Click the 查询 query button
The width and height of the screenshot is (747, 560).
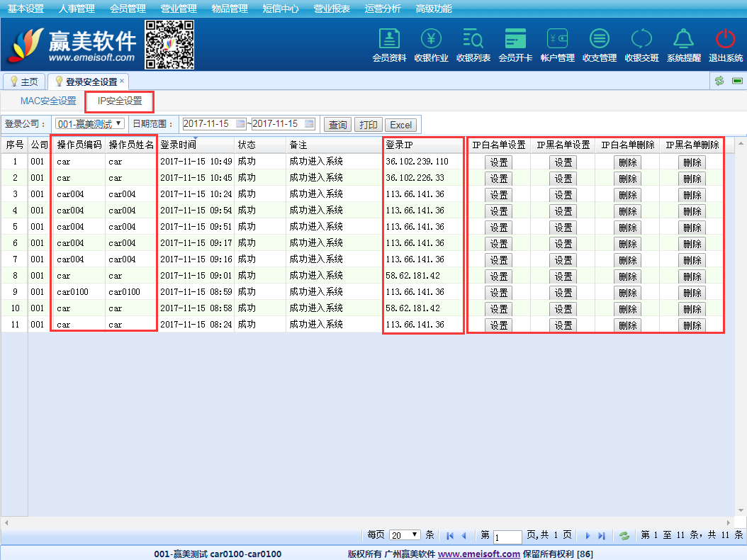[337, 125]
